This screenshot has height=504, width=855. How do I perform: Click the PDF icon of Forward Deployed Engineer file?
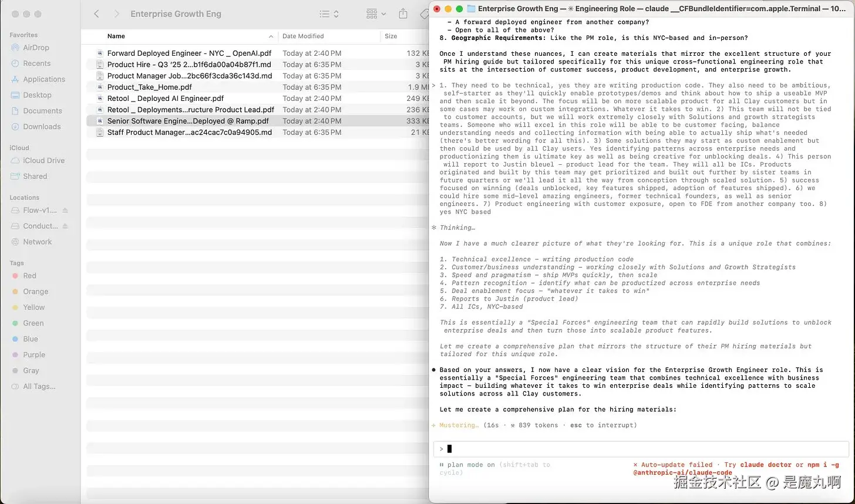pyautogui.click(x=100, y=53)
